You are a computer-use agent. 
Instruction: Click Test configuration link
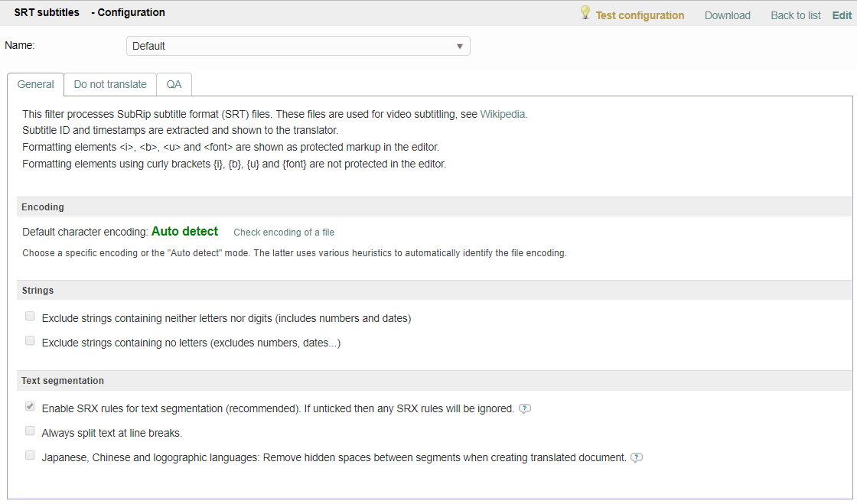pos(640,15)
